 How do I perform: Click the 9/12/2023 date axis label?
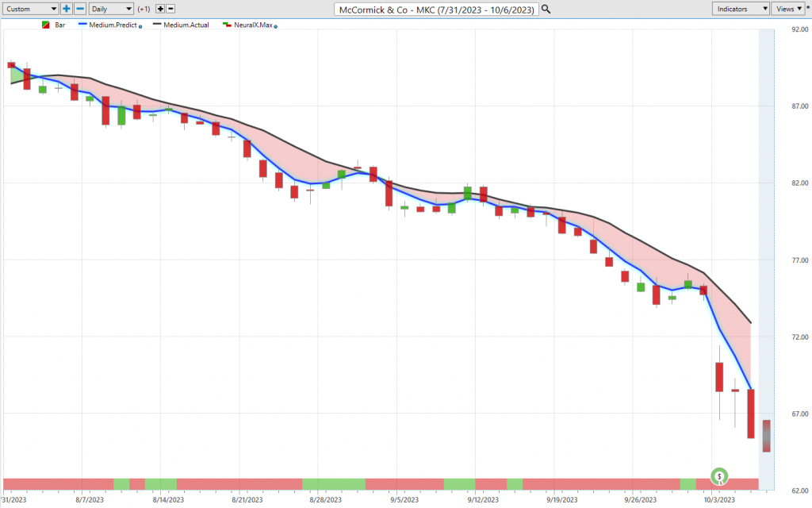pos(483,500)
